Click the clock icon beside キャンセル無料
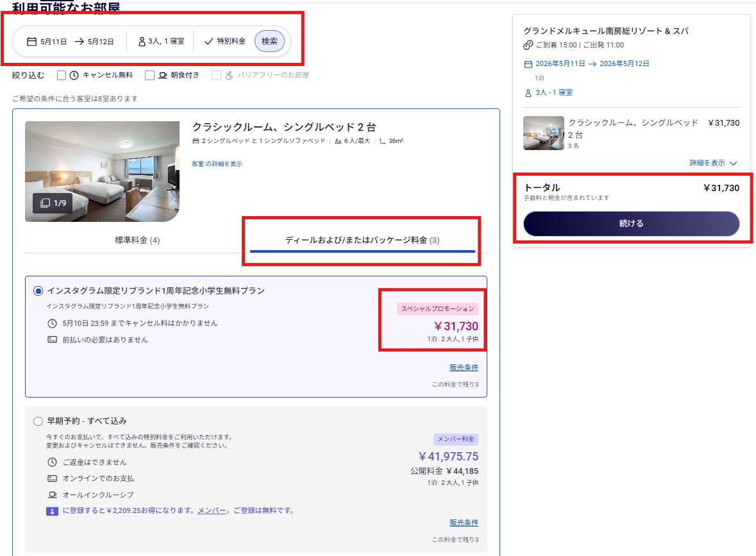The image size is (756, 556). [x=74, y=75]
